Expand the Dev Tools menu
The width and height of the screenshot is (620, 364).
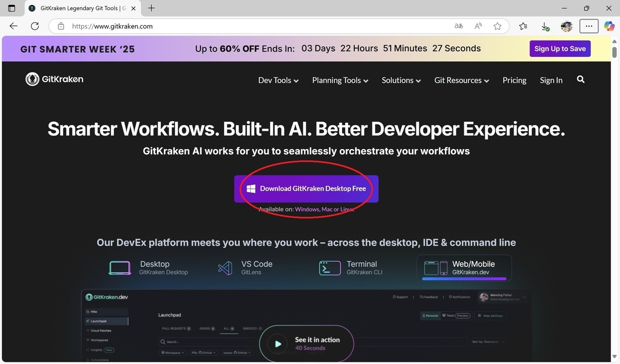coord(277,80)
